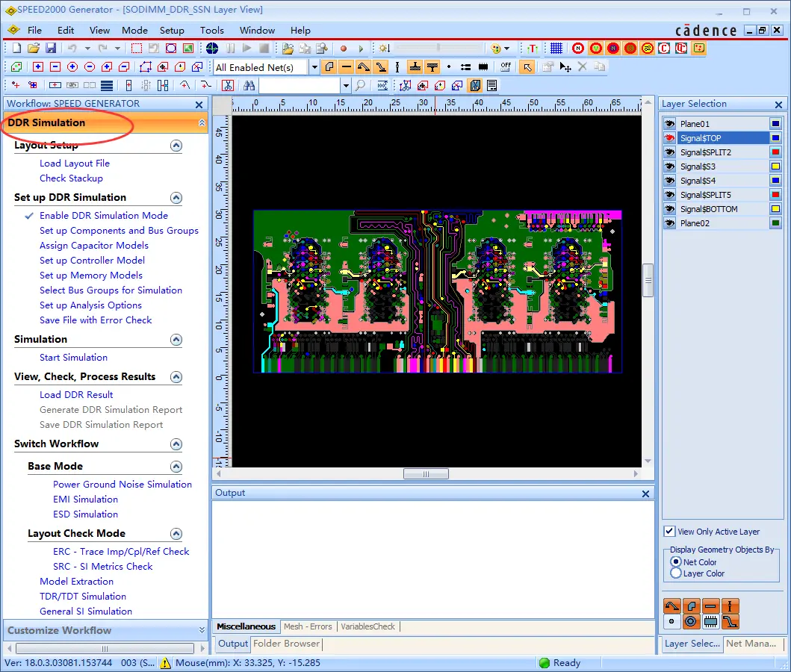
Task: Open the All Enabled Net(s) dropdown
Action: (314, 67)
